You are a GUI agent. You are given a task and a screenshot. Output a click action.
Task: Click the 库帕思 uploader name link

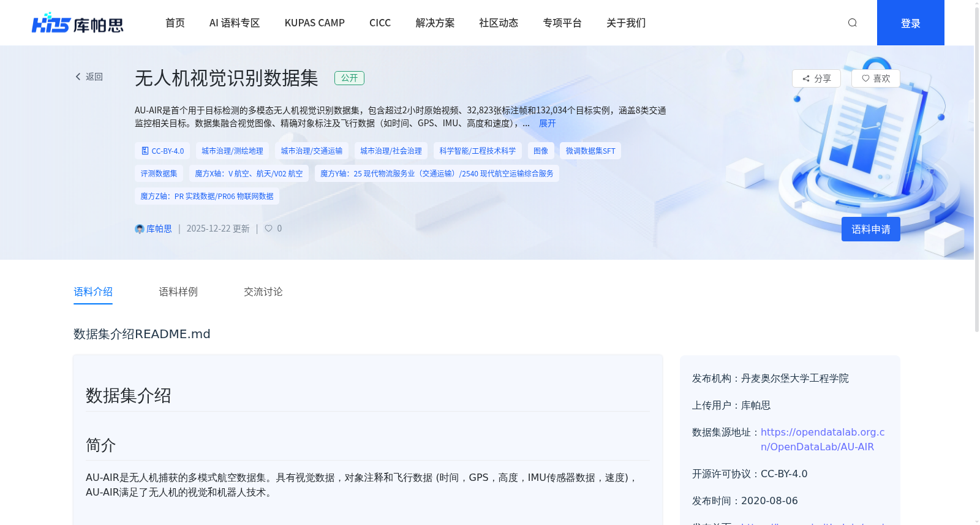[x=159, y=229]
